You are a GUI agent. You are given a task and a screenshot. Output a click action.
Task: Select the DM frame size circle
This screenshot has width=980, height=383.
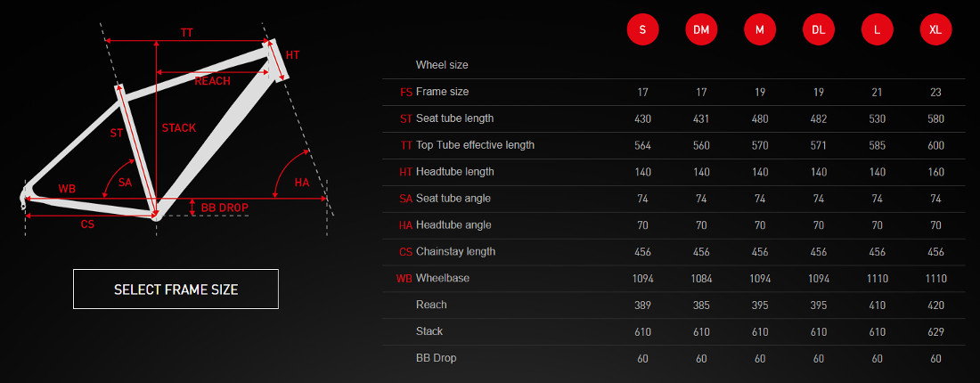pos(701,29)
